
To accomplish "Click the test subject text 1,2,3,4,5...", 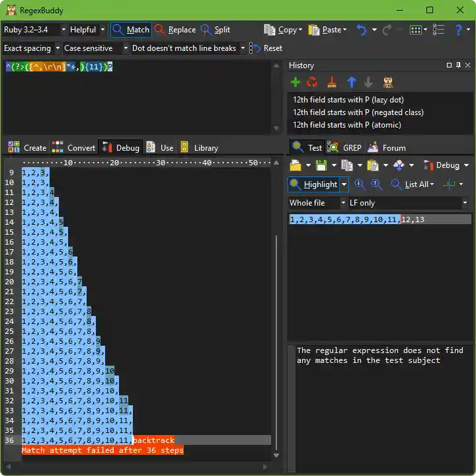I will 312,219.
